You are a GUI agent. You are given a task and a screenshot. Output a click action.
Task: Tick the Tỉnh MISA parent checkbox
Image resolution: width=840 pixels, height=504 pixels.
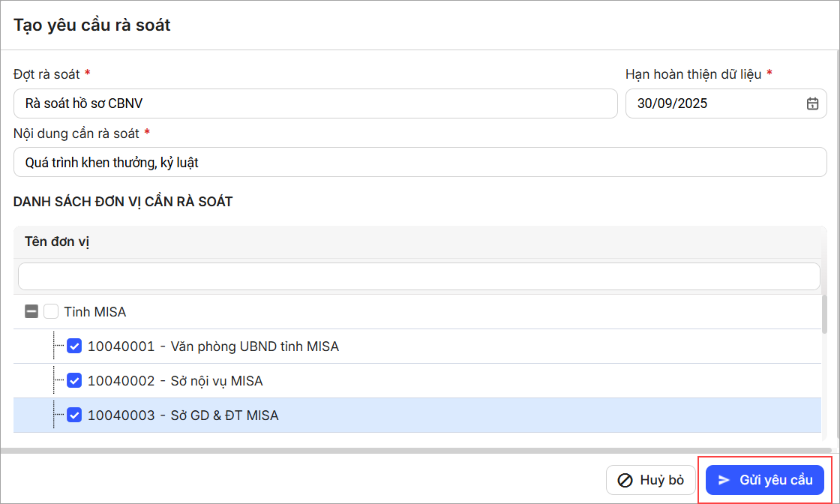click(x=50, y=311)
